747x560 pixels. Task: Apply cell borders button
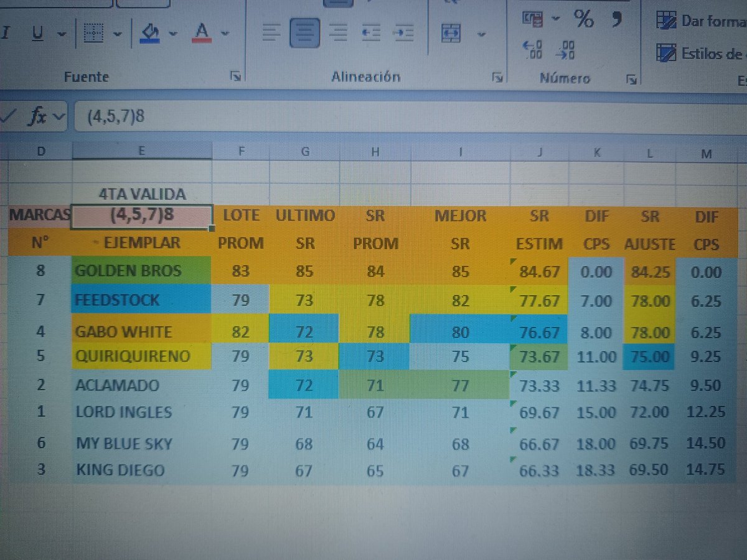[93, 34]
